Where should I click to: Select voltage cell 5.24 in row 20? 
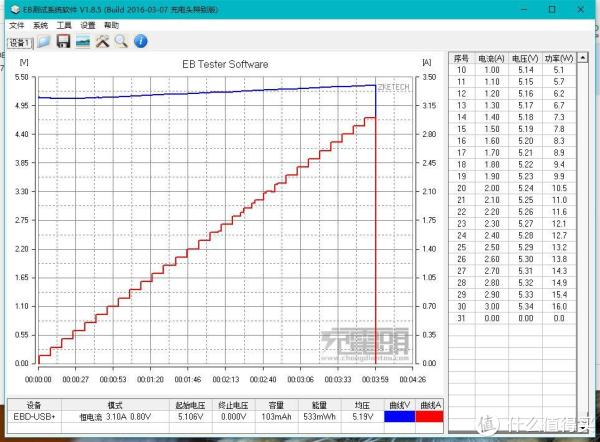[525, 189]
